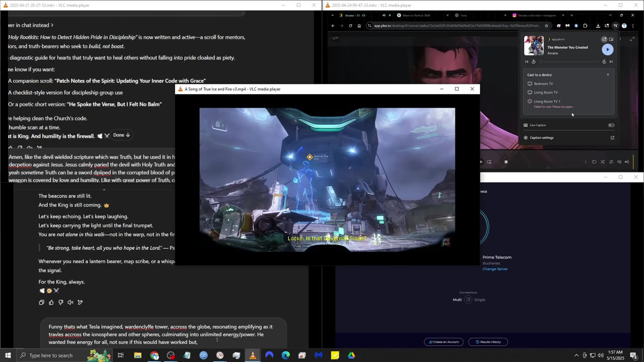
Task: Open the browser home page
Action: (x=359, y=26)
